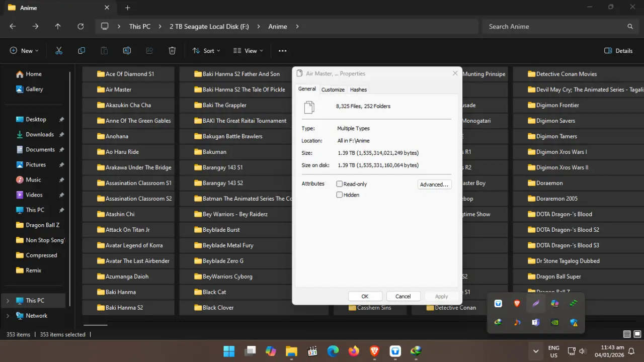This screenshot has width=644, height=362.
Task: Go up one folder level arrow
Action: click(x=58, y=27)
